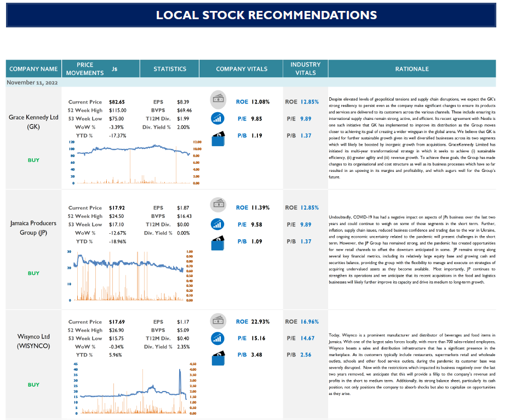
Task: Select Grace Kennedy BVPS value $69.46
Action: (x=185, y=111)
